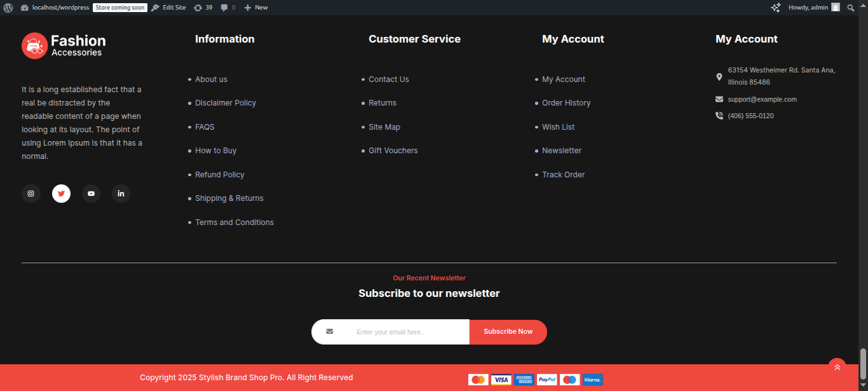
Task: Open Howdy, admin account menu
Action: point(814,8)
